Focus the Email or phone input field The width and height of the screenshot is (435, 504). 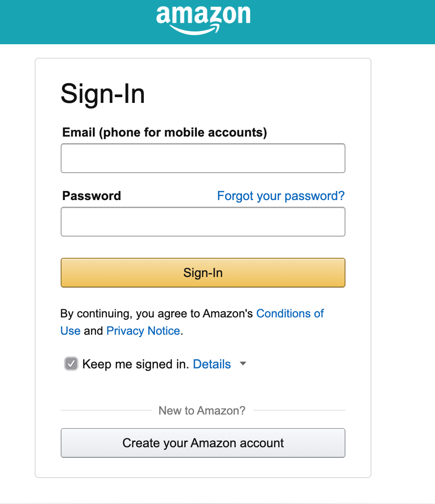click(x=203, y=158)
